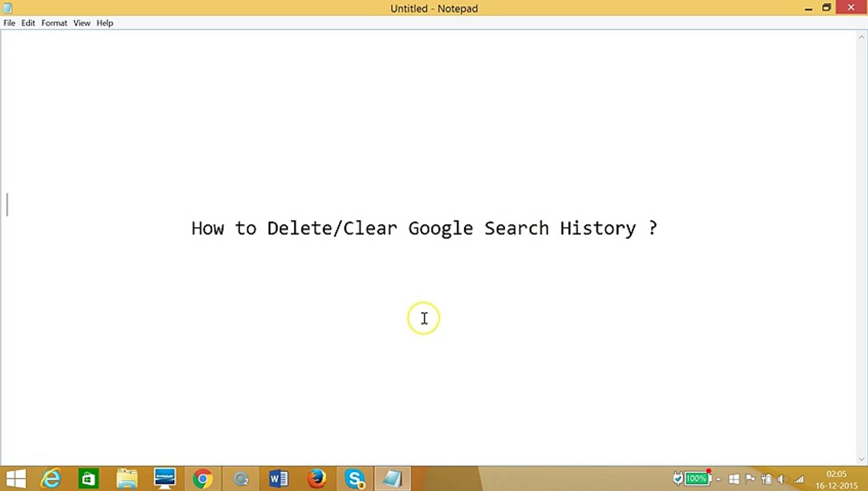Click the battery power tray icon

coord(767,479)
